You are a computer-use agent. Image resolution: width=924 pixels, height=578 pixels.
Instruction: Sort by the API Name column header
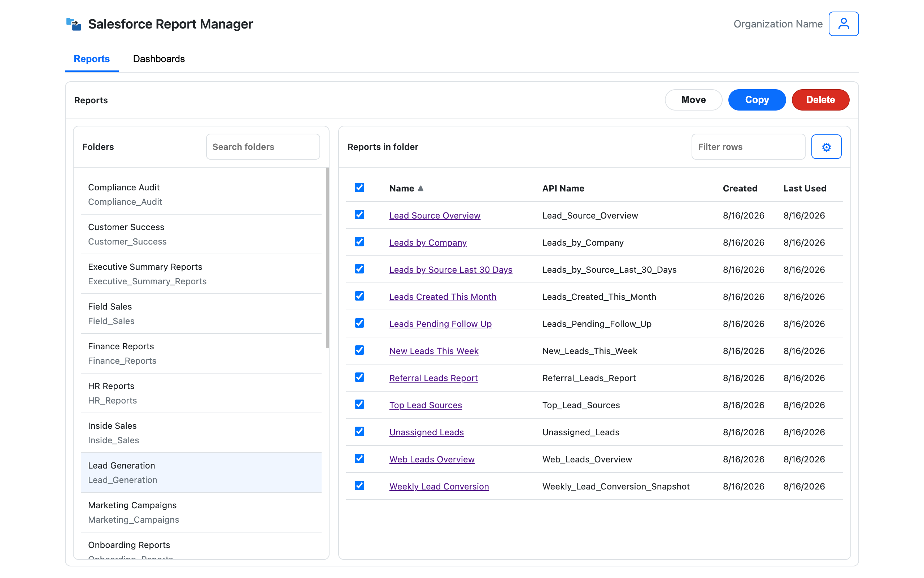click(563, 189)
